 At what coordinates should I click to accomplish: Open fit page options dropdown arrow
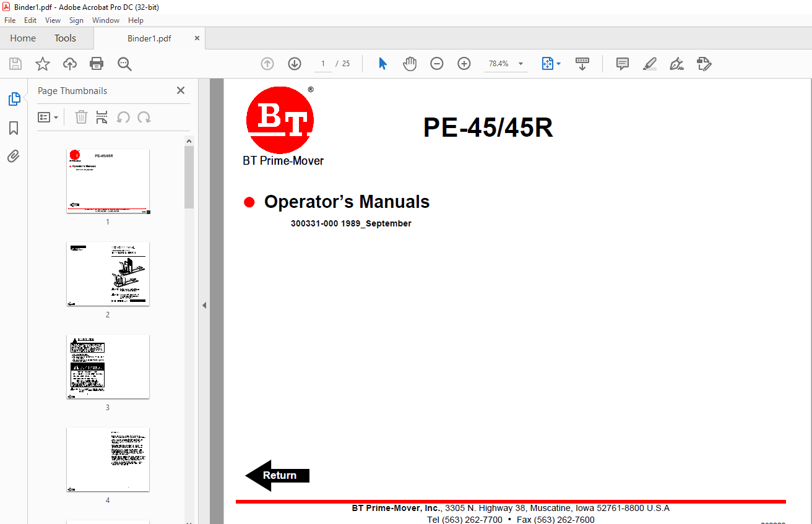[x=559, y=64]
